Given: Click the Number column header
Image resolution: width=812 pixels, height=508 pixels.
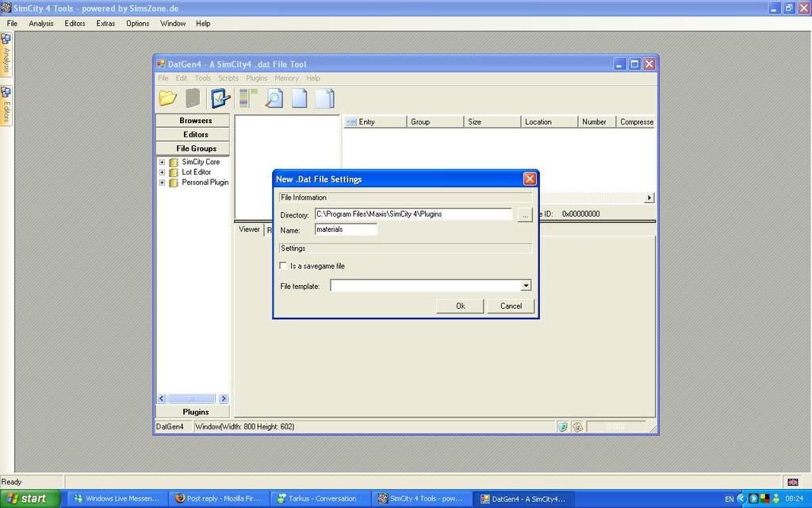Looking at the screenshot, I should [597, 121].
